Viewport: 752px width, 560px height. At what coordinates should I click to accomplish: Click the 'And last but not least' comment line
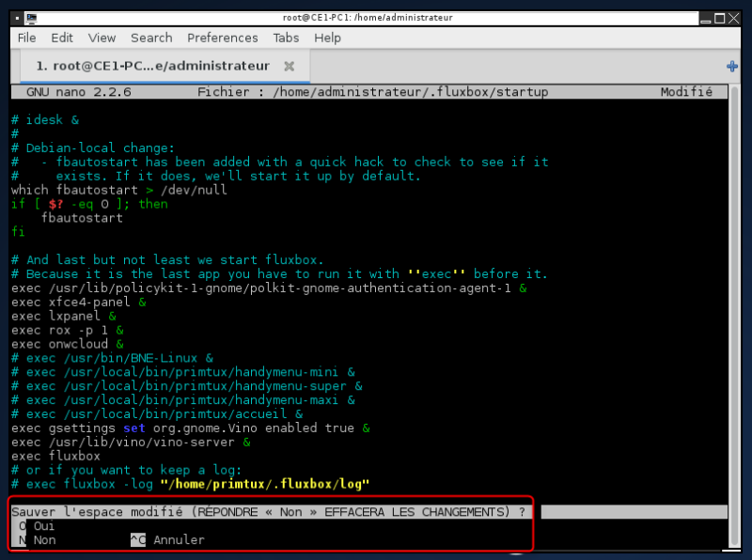(x=168, y=260)
